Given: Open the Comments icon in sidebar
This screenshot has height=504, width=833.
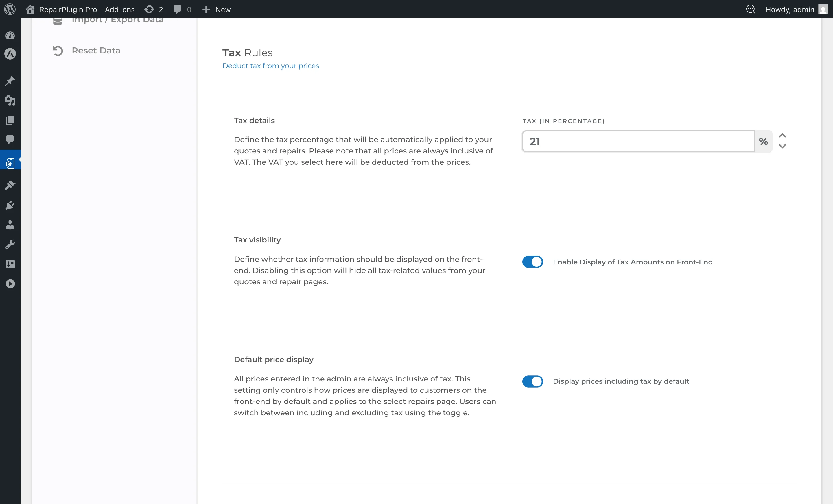Looking at the screenshot, I should [x=10, y=140].
